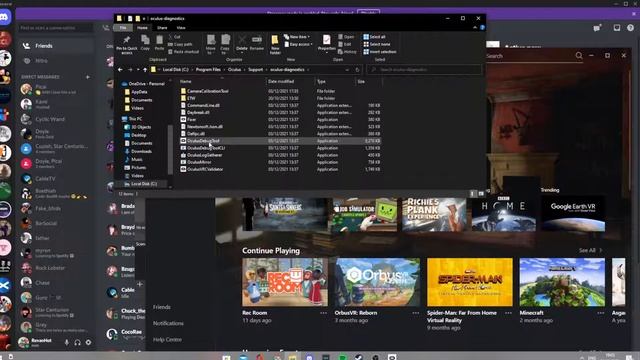
Task: Switch Explorer to large icons view toggle
Action: 481,194
